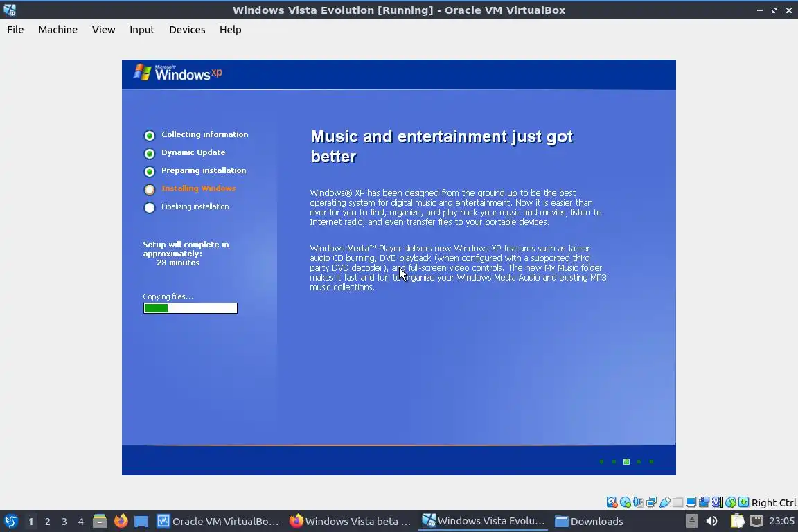Click the '28 minutes' remaining time text
The width and height of the screenshot is (798, 532).
point(178,263)
